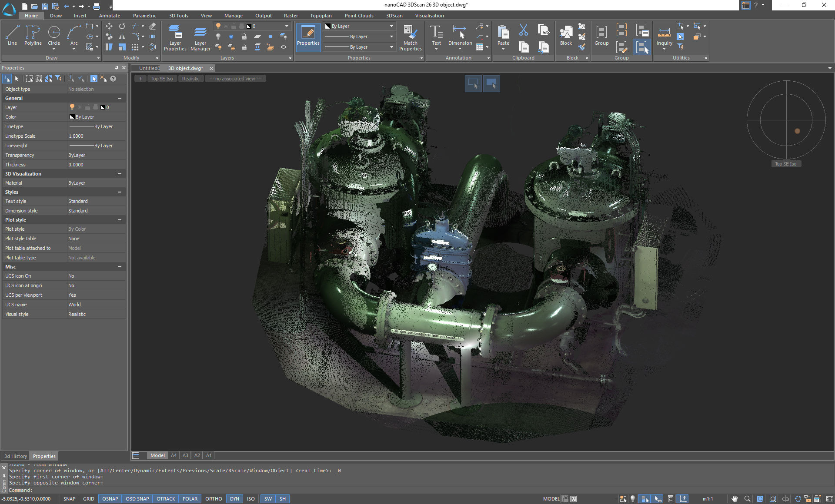Select the Line drawing tool
This screenshot has width=835, height=504.
click(12, 35)
